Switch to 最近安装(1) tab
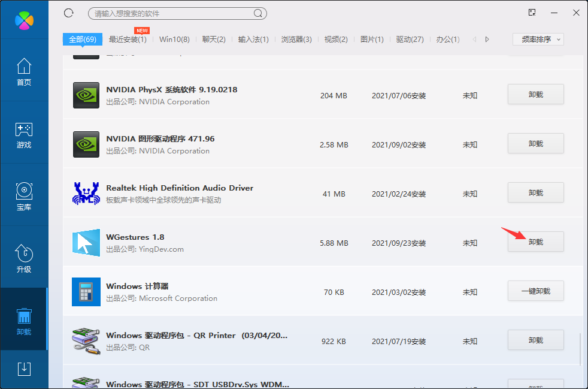The height and width of the screenshot is (389, 588). 128,40
